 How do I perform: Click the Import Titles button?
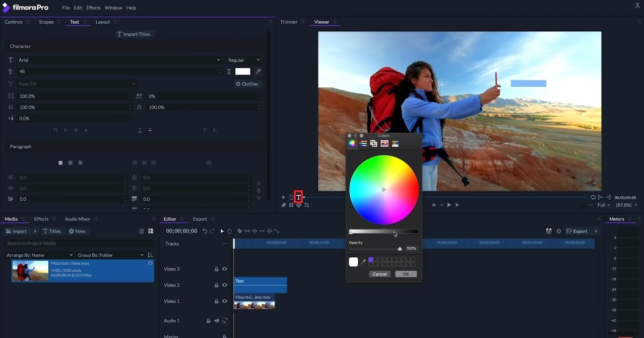134,34
